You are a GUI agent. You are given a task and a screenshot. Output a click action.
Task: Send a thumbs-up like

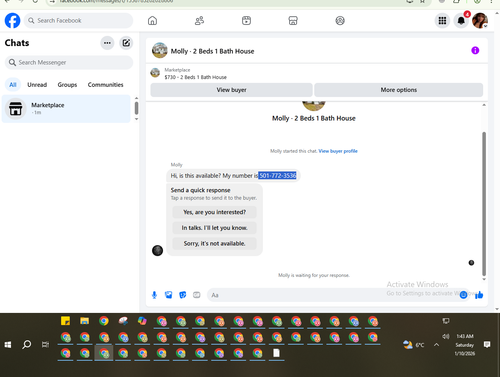point(479,295)
